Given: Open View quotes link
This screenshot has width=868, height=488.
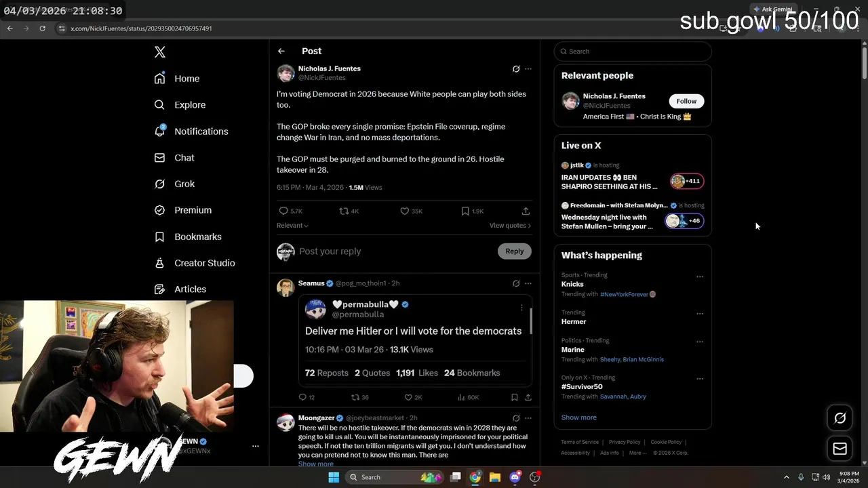Looking at the screenshot, I should tap(510, 226).
